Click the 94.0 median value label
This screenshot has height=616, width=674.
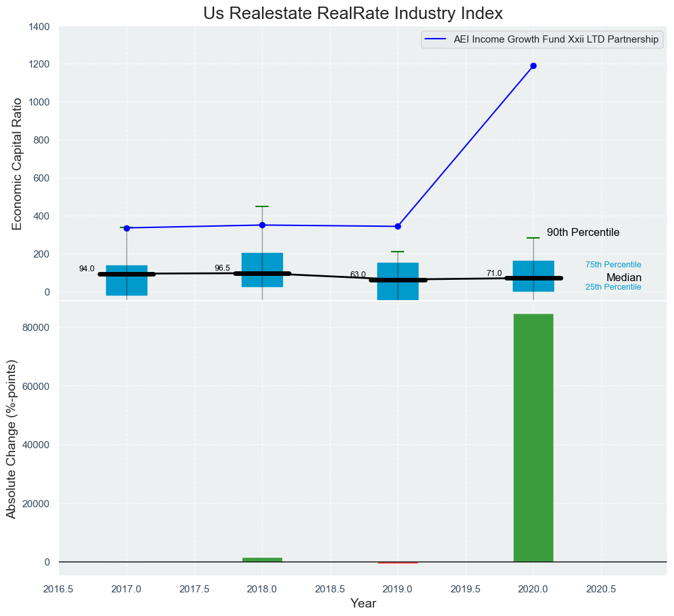pos(86,269)
